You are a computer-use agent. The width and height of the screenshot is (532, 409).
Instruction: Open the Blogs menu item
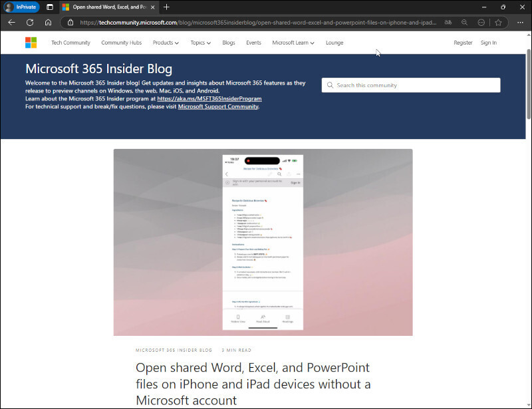pos(229,43)
